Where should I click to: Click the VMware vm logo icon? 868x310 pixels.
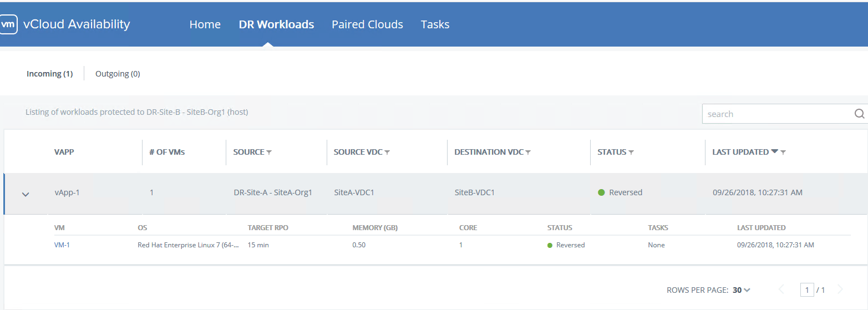point(9,24)
